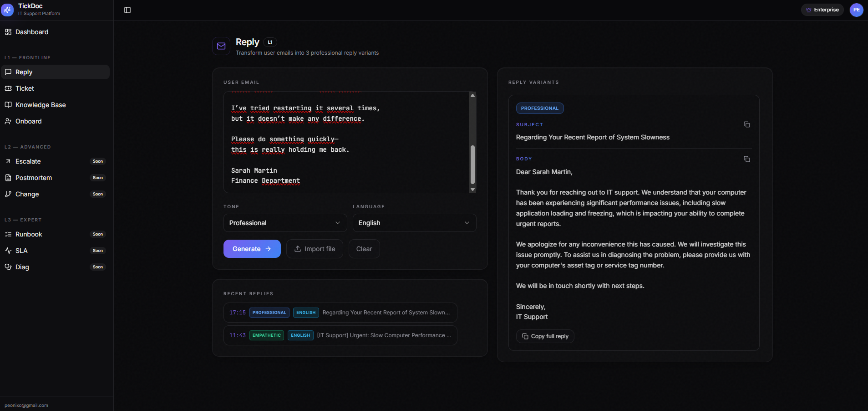This screenshot has width=868, height=411.
Task: Collapse the sidebar with the panel icon
Action: [x=127, y=10]
